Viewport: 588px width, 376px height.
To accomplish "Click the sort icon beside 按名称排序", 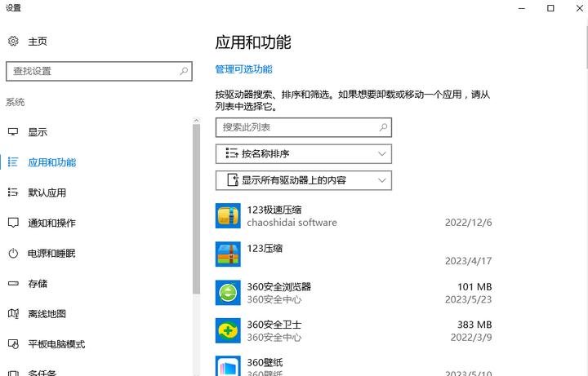I will click(x=232, y=153).
